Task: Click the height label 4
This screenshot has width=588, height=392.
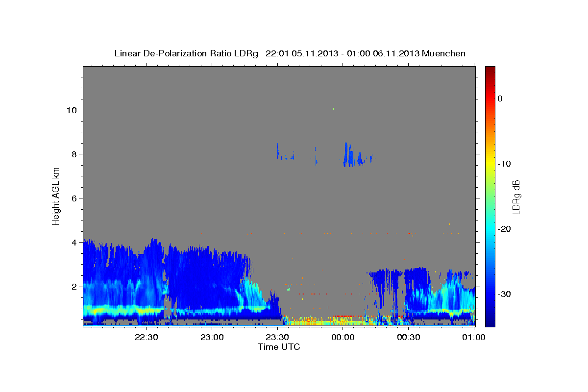Action: [74, 242]
